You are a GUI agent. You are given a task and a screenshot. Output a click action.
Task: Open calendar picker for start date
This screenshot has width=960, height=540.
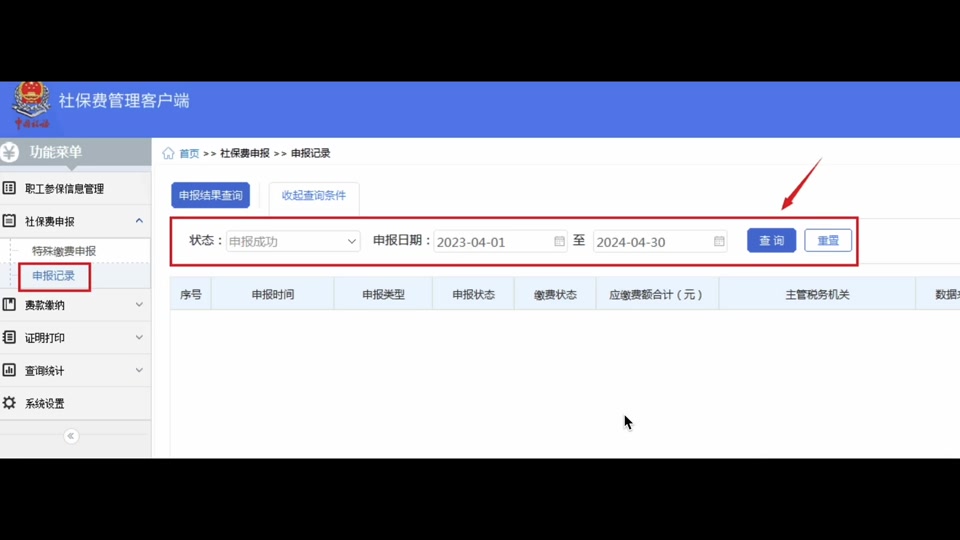pyautogui.click(x=559, y=241)
